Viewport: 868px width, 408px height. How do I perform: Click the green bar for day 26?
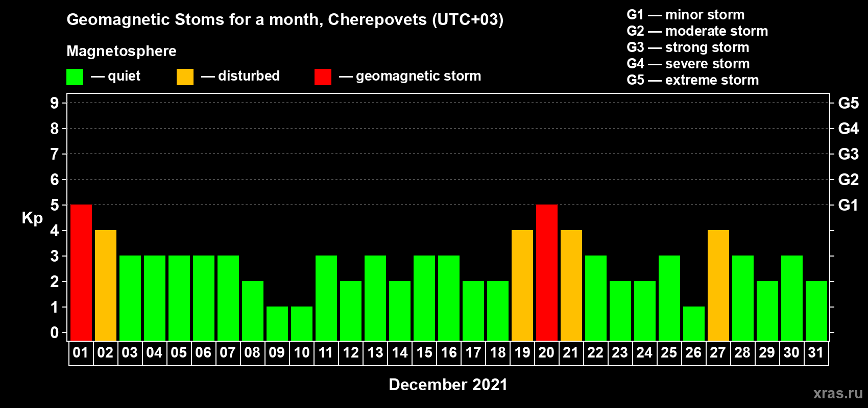point(694,324)
